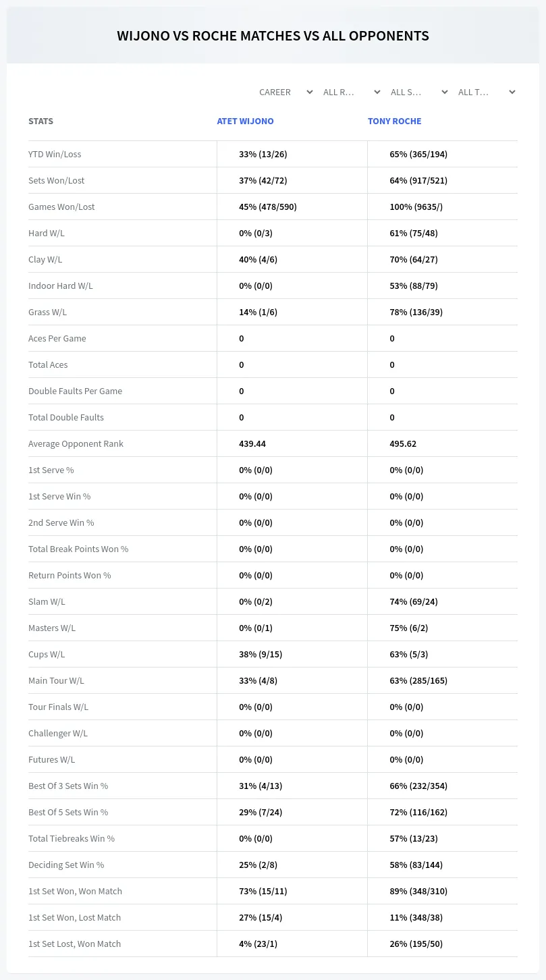Click the page title Wijono vs Roche heading
This screenshot has height=980, width=546.
(x=273, y=36)
